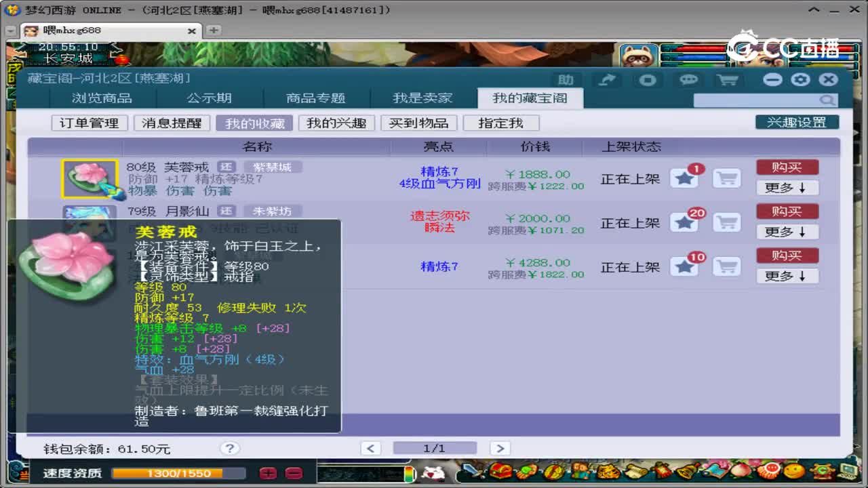Click the 助 help icon in header
This screenshot has height=488, width=868.
coord(566,80)
